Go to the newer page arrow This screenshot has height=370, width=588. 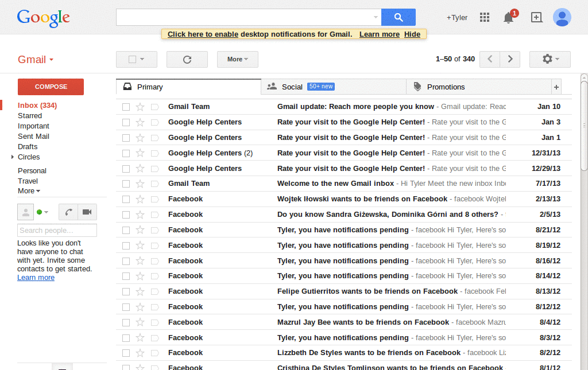tap(490, 59)
